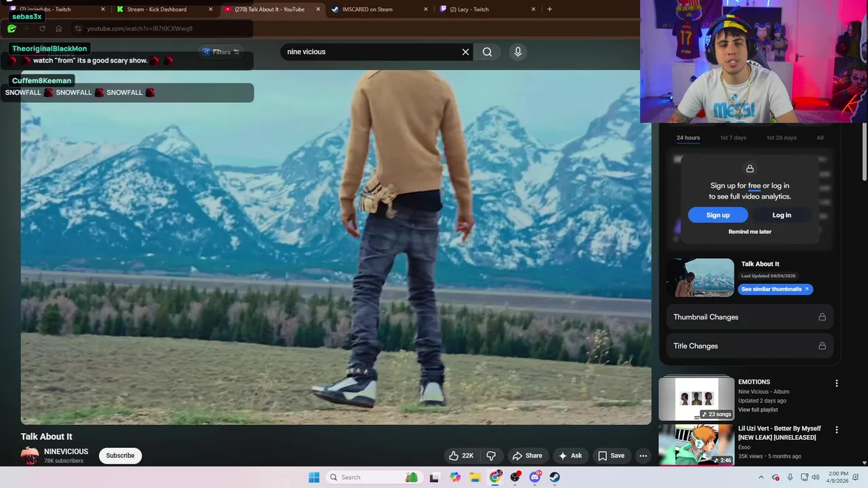This screenshot has height=488, width=868.
Task: Open Steam from the taskbar
Action: (555, 477)
